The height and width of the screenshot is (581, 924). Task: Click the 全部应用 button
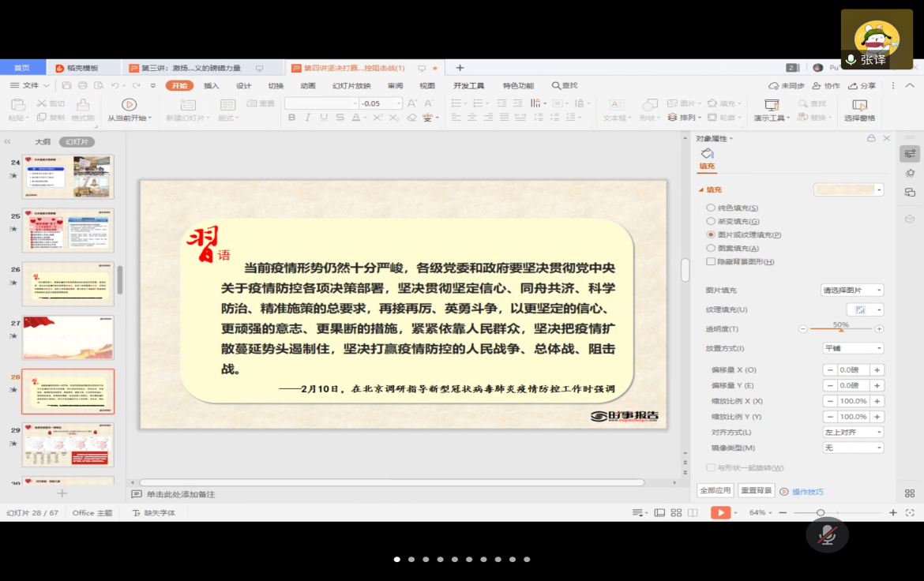716,490
